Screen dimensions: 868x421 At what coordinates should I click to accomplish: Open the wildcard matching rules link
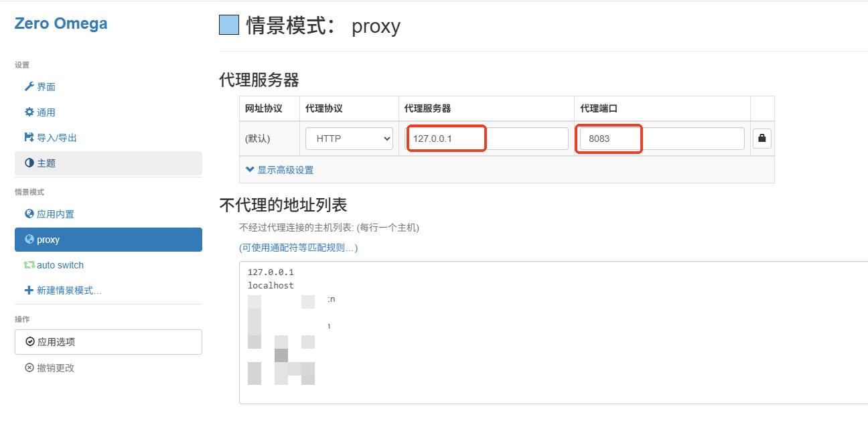[298, 248]
